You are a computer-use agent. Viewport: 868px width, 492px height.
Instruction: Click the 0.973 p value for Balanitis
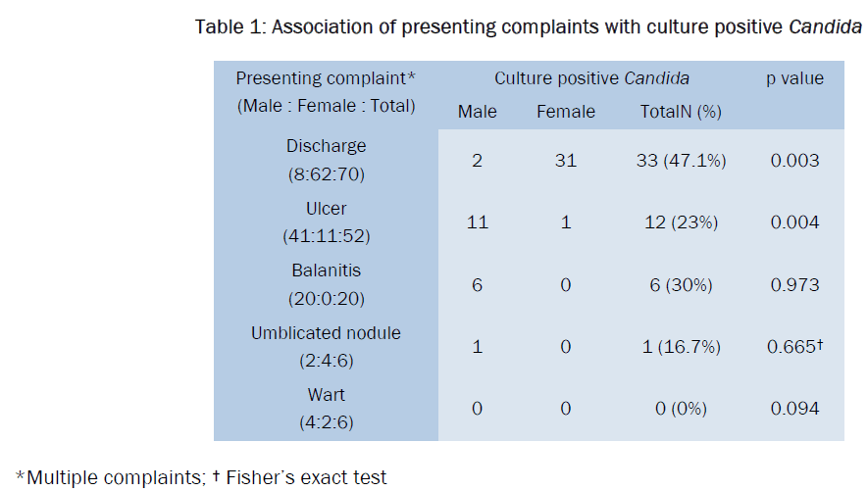794,285
